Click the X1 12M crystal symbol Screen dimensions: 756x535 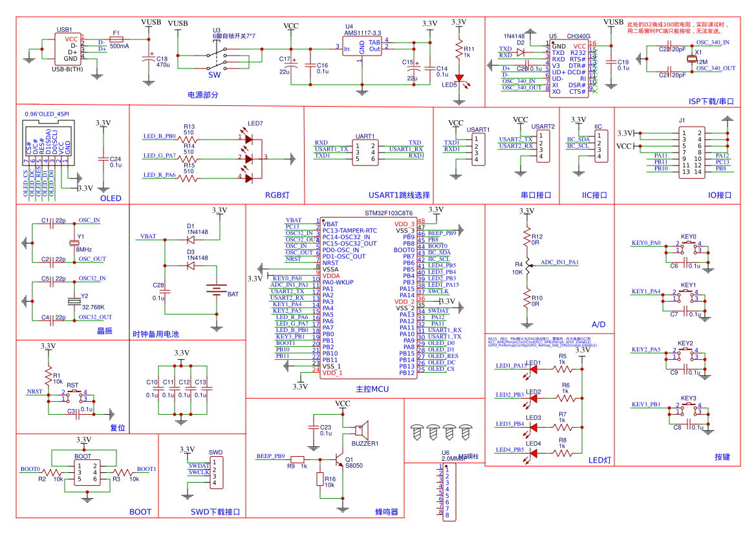coord(692,59)
